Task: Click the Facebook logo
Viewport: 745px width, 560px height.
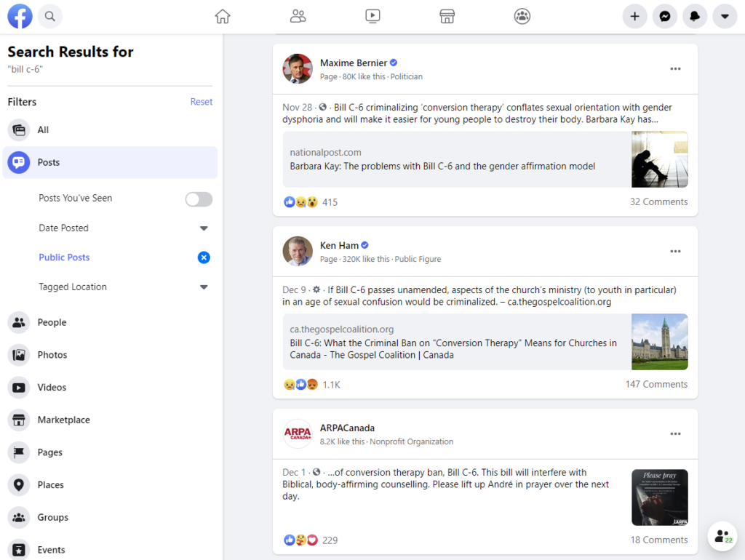Action: [20, 16]
